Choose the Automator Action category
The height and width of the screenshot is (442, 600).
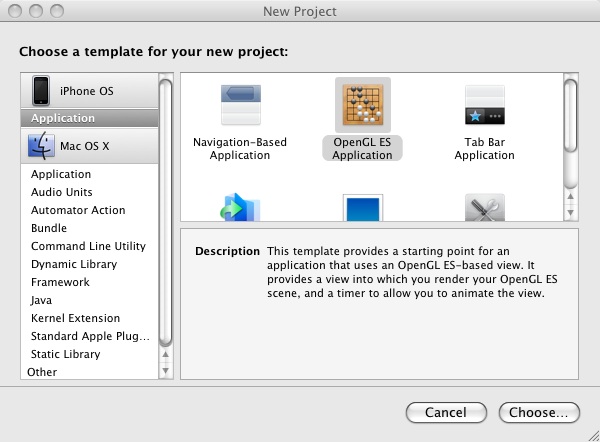click(x=90, y=210)
